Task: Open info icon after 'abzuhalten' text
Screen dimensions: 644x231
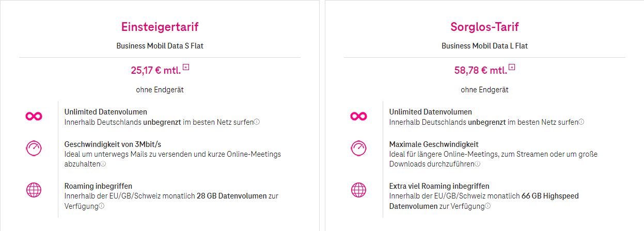Action: tap(103, 164)
